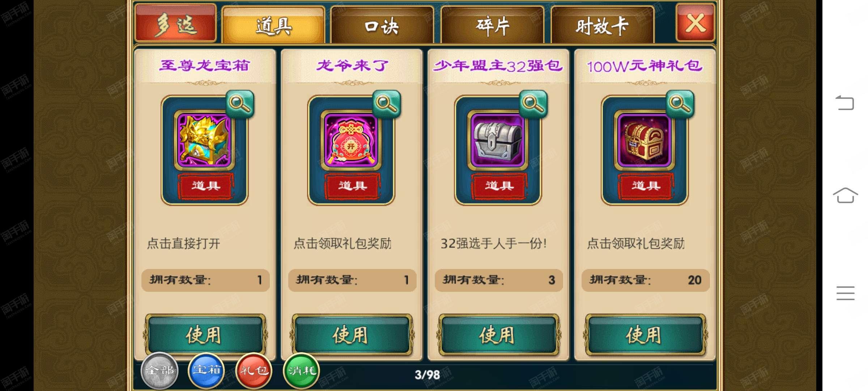Tap magnifier on 100W元神礼包 card
The width and height of the screenshot is (868, 391).
(680, 104)
